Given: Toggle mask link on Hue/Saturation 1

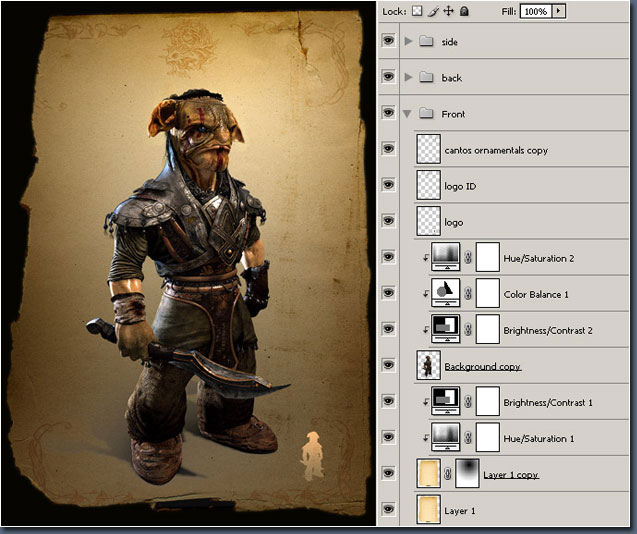Looking at the screenshot, I should pos(468,437).
